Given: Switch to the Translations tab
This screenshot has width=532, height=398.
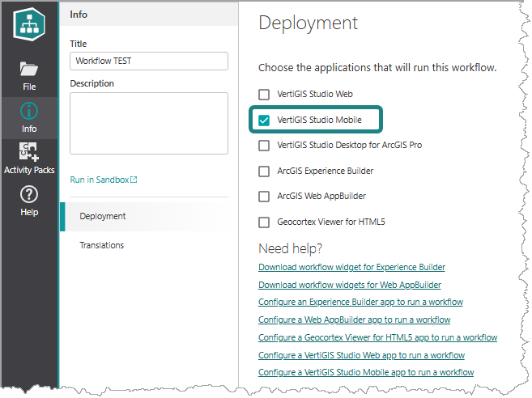Looking at the screenshot, I should pyautogui.click(x=102, y=245).
